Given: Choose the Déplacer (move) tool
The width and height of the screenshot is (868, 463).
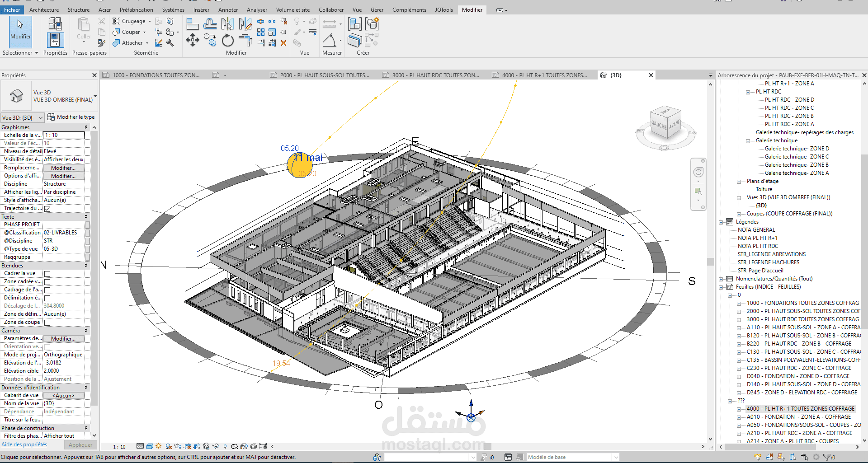Looking at the screenshot, I should tap(193, 40).
